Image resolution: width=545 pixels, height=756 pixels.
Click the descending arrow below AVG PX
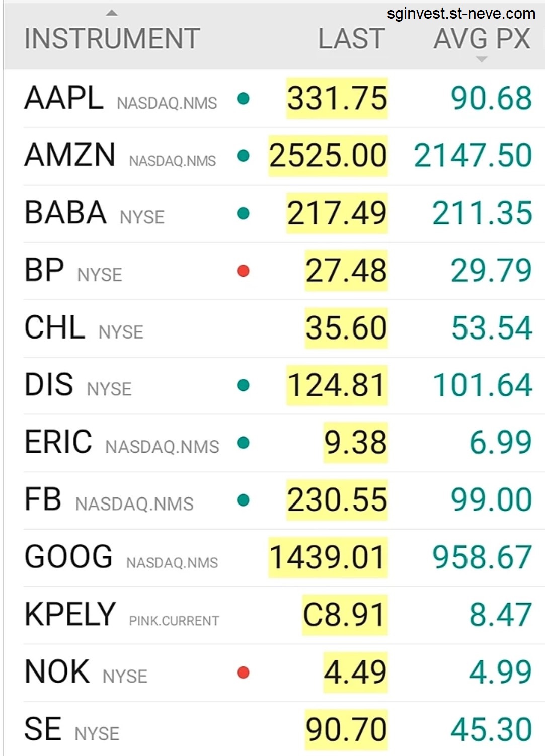482,59
